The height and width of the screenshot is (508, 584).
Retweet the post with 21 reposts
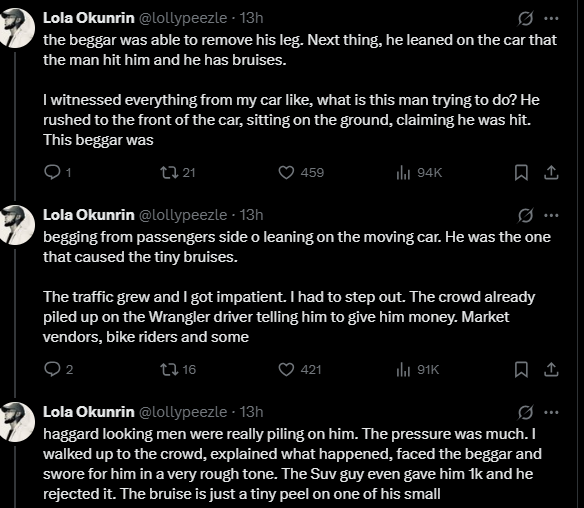click(x=178, y=172)
